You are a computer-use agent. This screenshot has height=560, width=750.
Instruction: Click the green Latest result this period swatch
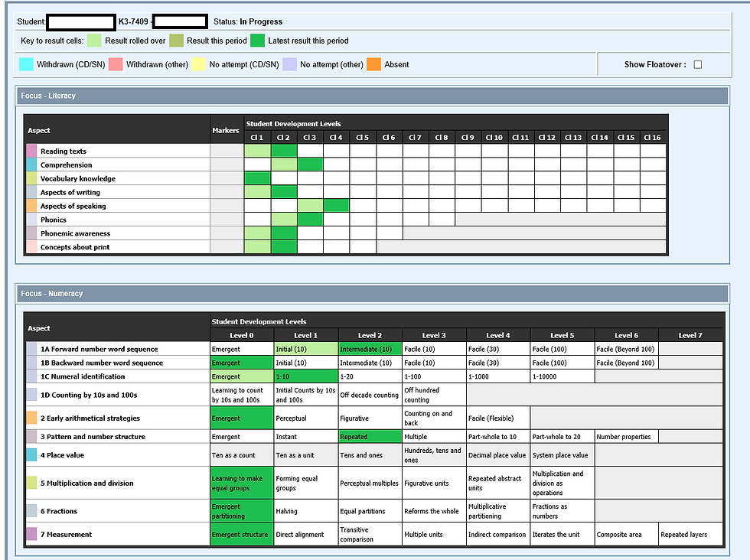(x=256, y=40)
